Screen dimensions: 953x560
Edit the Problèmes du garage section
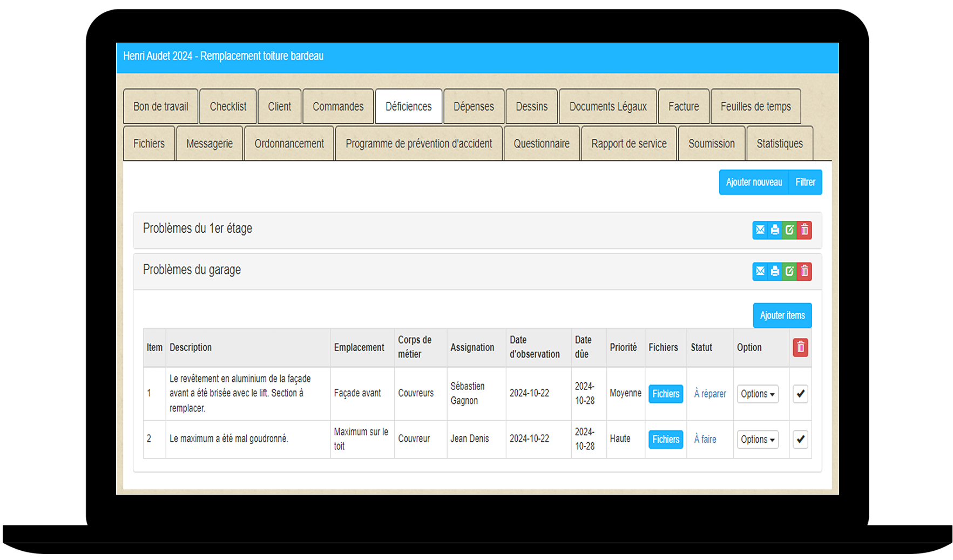click(789, 271)
